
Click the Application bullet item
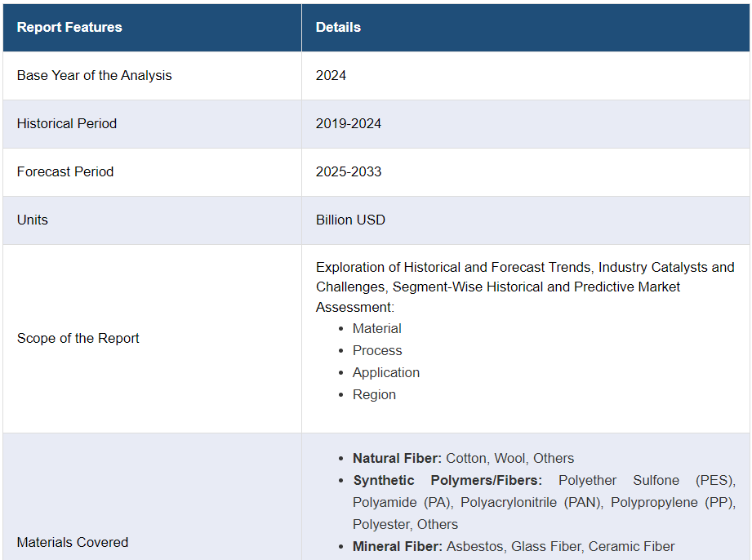coord(385,372)
